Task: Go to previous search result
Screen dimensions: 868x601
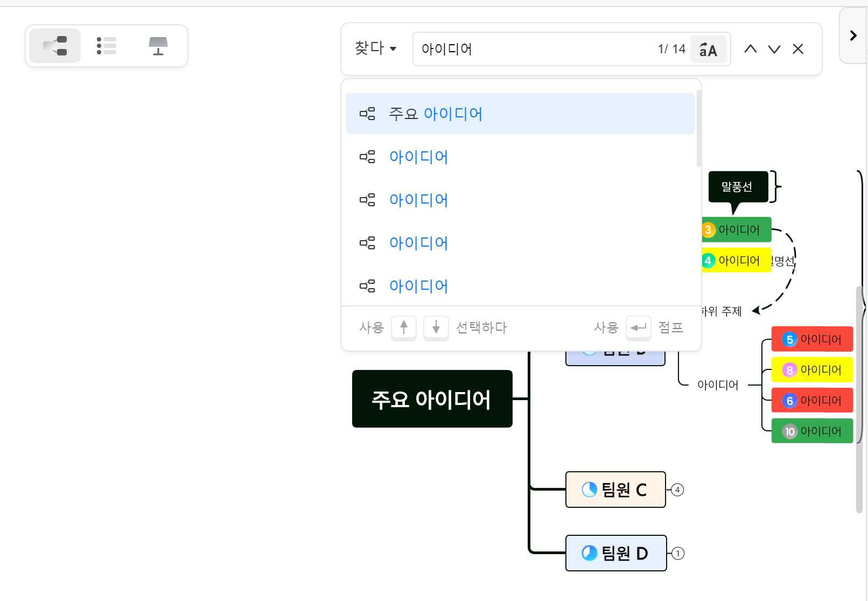Action: pyautogui.click(x=751, y=49)
